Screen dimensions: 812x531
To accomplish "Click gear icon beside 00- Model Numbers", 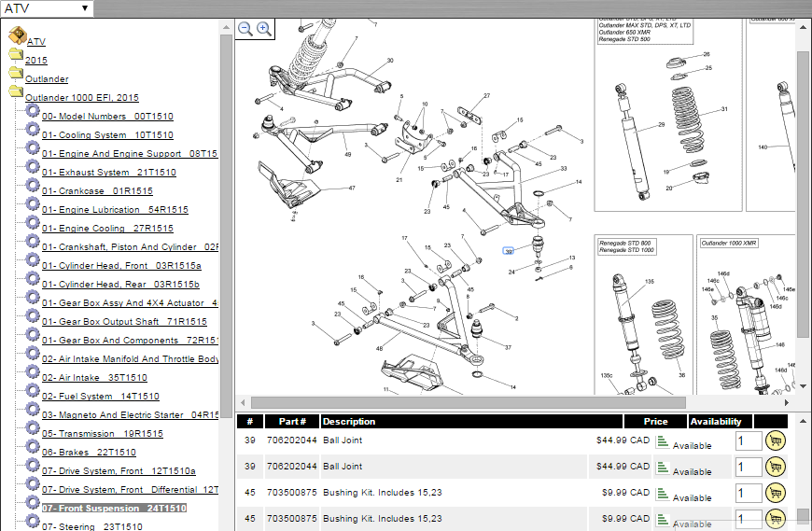I will 33,110.
